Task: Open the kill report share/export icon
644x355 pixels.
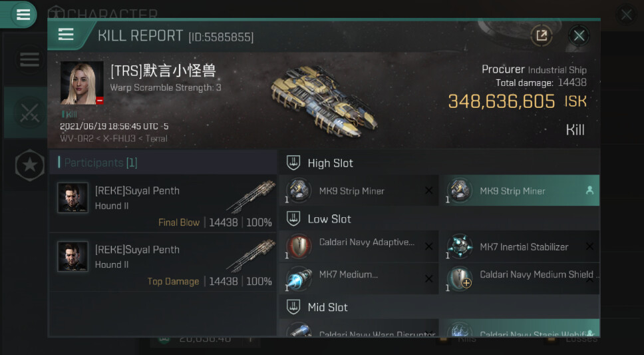Action: (x=542, y=35)
